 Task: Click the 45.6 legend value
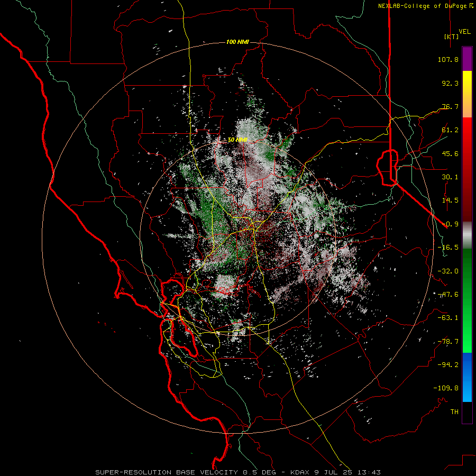click(x=450, y=153)
